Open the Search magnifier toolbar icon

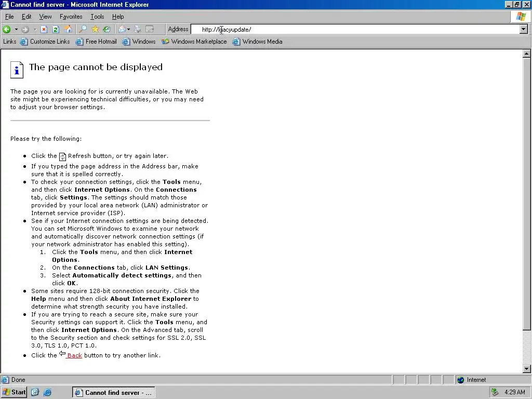coord(83,29)
